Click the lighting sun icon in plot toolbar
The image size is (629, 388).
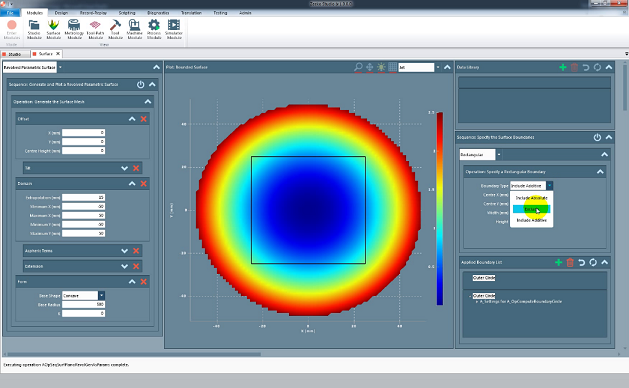[381, 67]
